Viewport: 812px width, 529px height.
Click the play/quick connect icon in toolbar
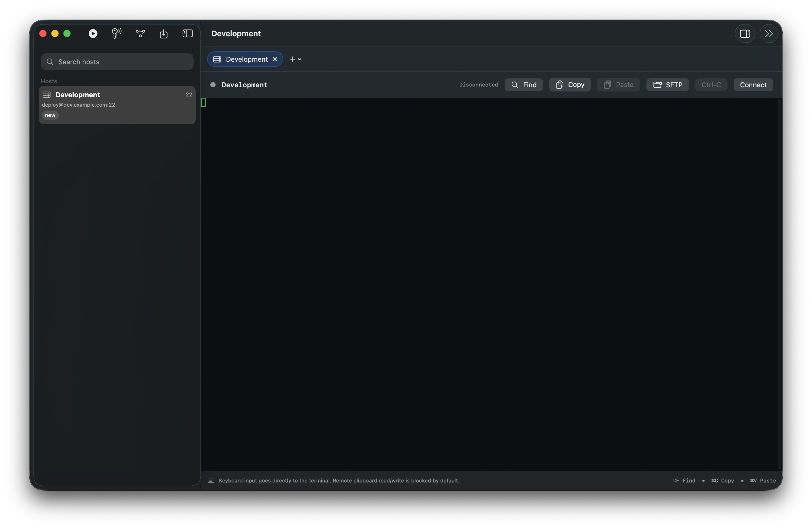pos(93,33)
